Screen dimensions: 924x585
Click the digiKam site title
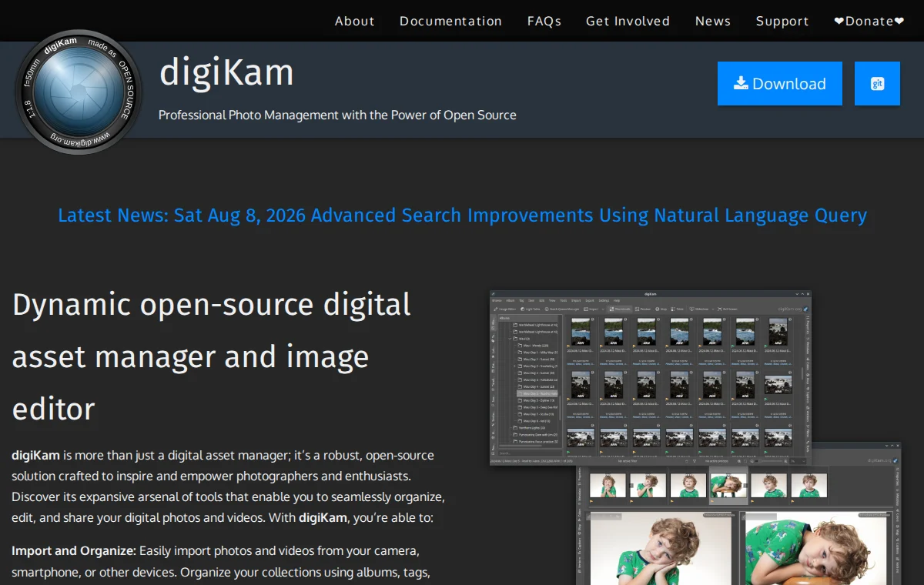[226, 73]
